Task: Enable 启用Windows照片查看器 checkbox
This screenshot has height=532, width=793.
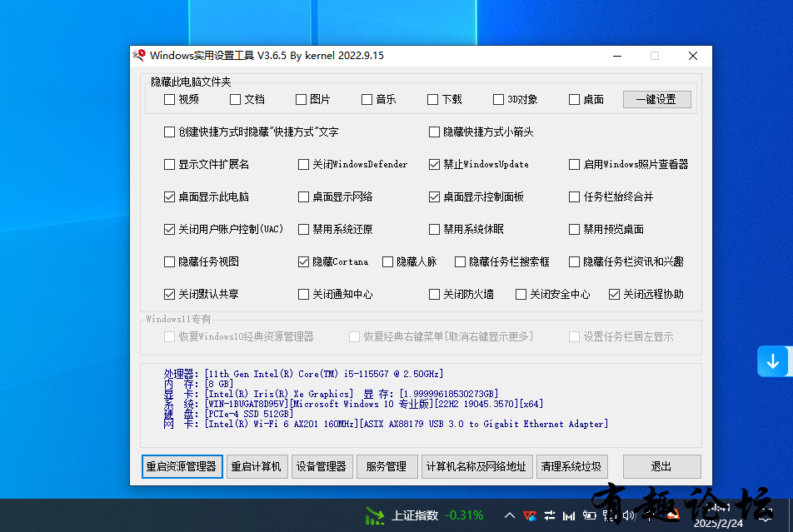Action: click(x=574, y=164)
